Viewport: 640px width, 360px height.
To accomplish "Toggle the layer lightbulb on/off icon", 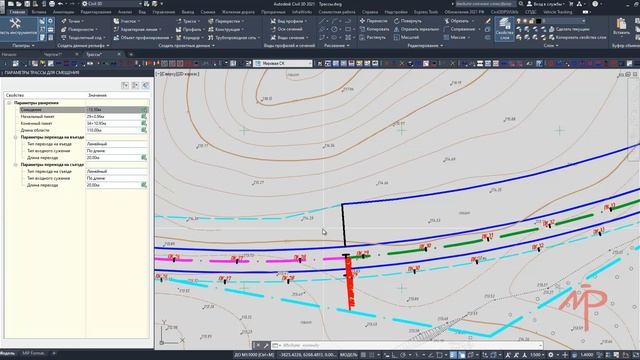I will click(518, 20).
